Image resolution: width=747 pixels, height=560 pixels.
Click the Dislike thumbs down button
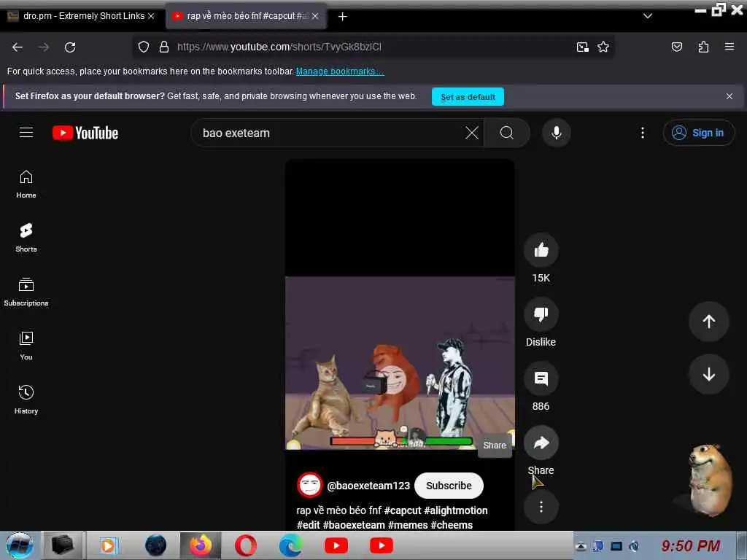tap(541, 314)
